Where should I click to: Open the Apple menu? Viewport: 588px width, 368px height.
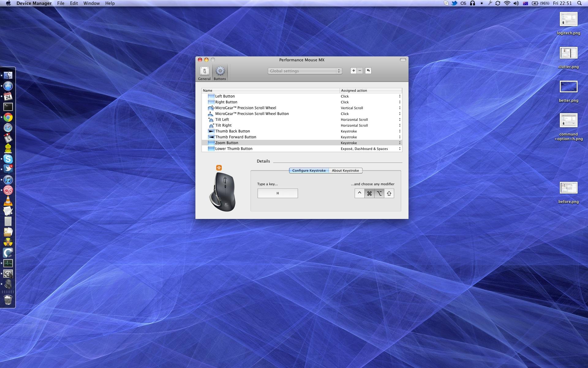(8, 3)
